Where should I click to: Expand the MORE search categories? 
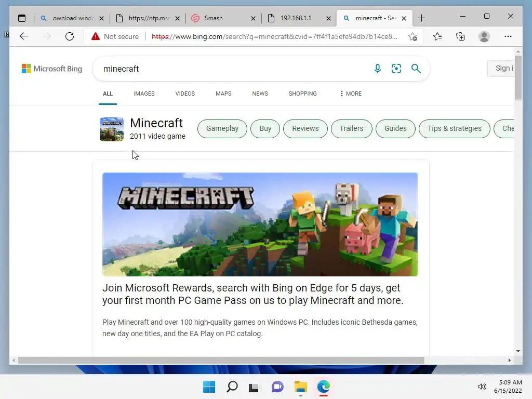point(351,94)
